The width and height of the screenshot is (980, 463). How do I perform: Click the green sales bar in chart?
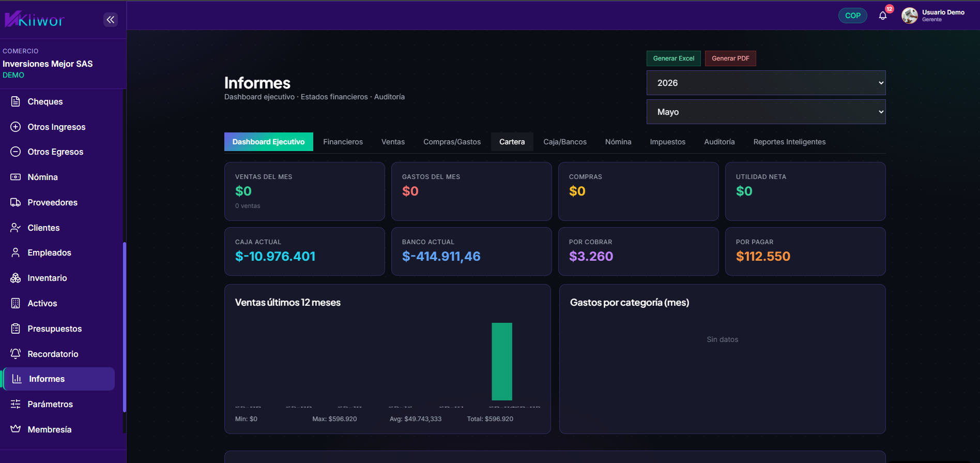click(x=502, y=362)
